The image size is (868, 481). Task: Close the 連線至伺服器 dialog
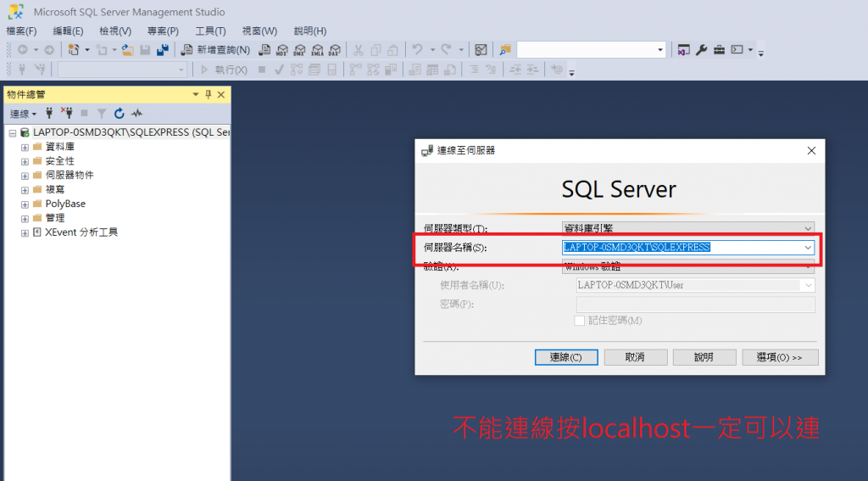click(x=811, y=151)
